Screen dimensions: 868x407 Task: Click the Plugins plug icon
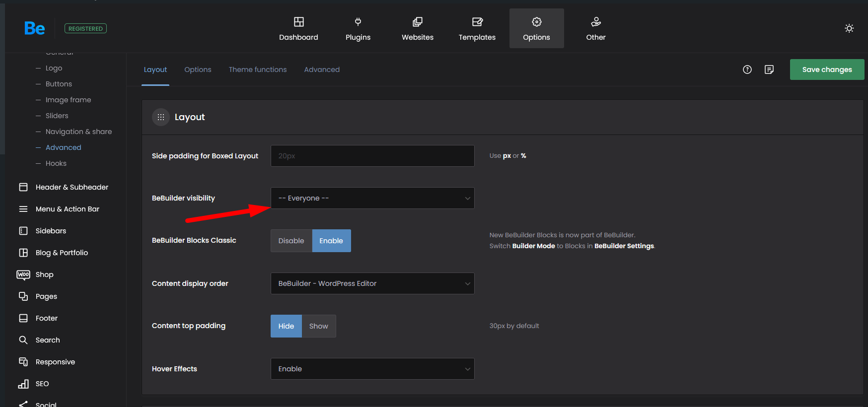click(358, 22)
